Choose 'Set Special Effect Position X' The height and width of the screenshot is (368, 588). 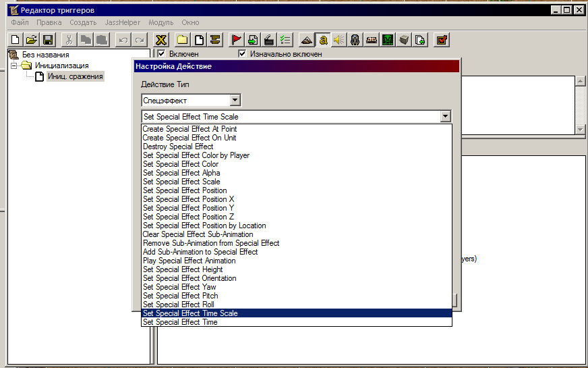297,199
